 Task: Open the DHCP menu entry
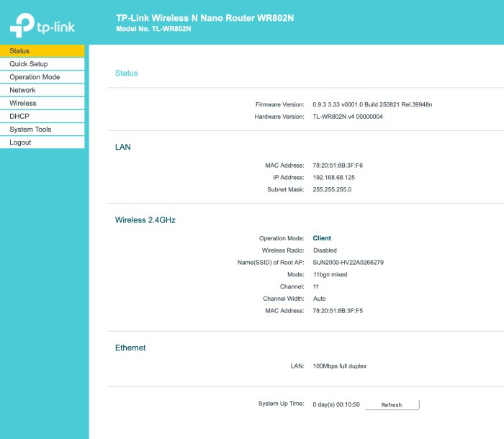coord(42,117)
